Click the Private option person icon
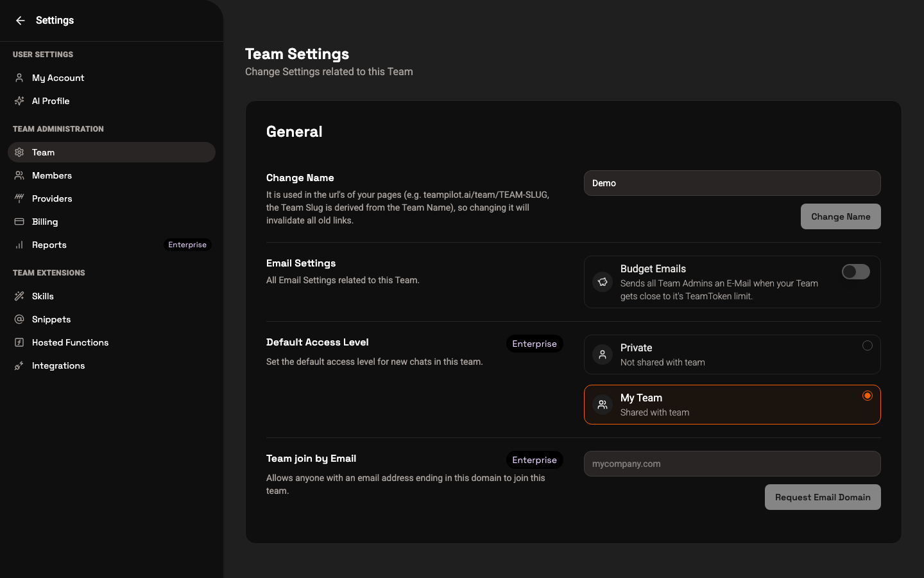924x578 pixels. 603,355
